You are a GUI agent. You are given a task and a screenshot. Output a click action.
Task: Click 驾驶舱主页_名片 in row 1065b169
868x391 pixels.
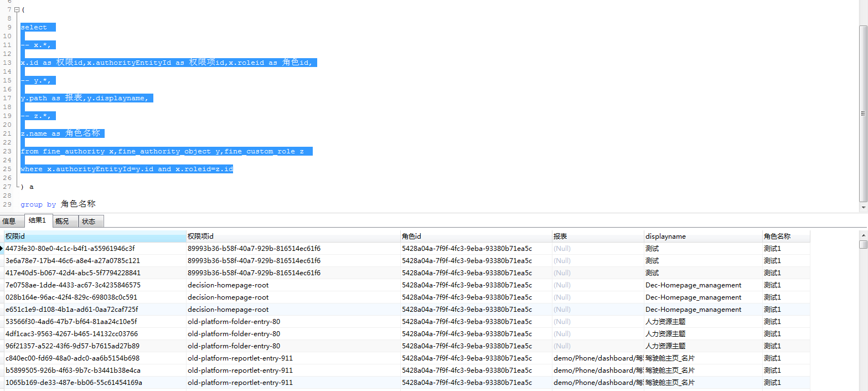[x=703, y=383]
